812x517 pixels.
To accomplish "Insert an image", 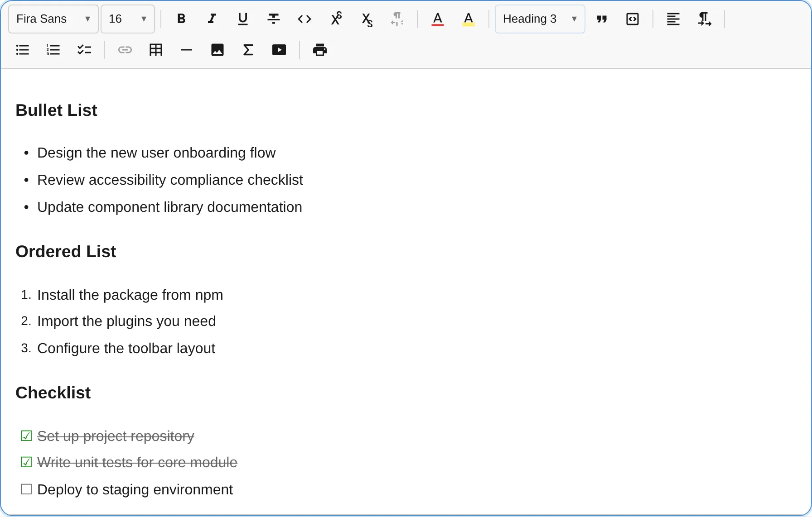I will [x=217, y=50].
